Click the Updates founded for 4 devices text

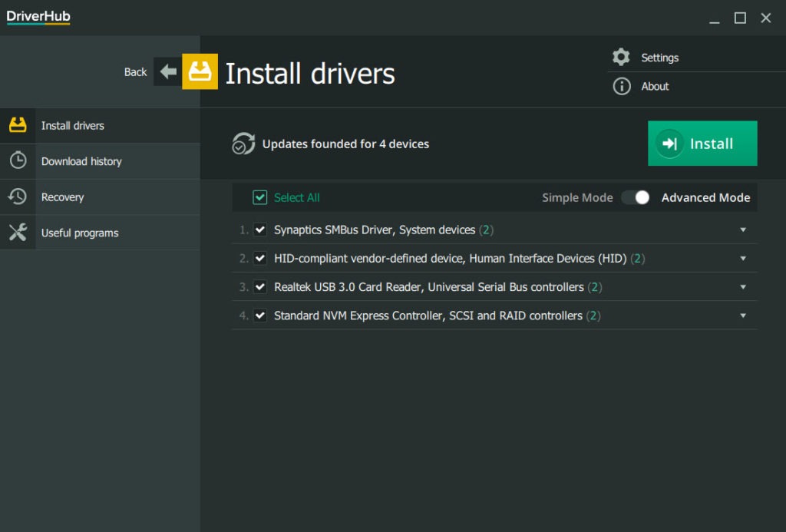(345, 144)
